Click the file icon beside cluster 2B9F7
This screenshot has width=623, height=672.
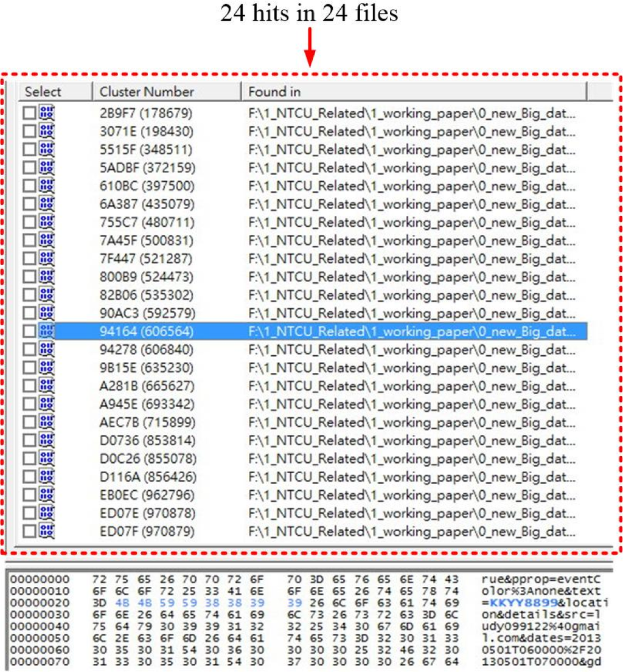47,113
